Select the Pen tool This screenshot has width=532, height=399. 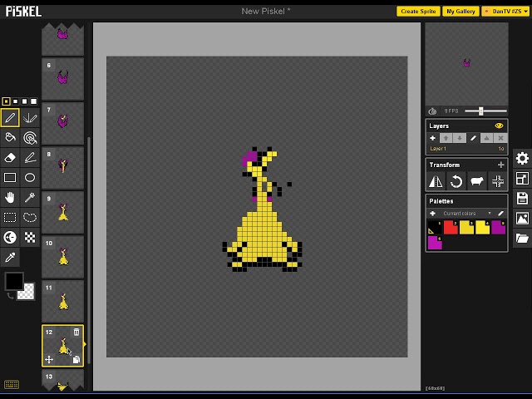click(10, 118)
